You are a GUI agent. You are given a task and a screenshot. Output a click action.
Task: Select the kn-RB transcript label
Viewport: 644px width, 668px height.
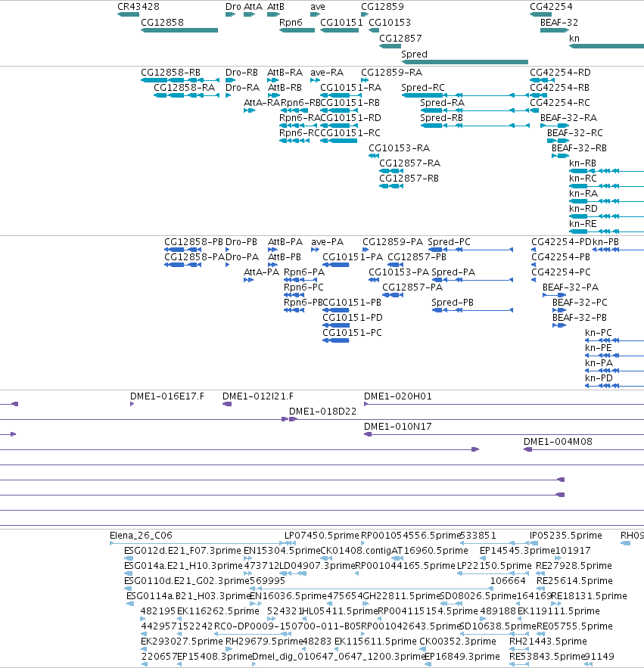[x=582, y=163]
